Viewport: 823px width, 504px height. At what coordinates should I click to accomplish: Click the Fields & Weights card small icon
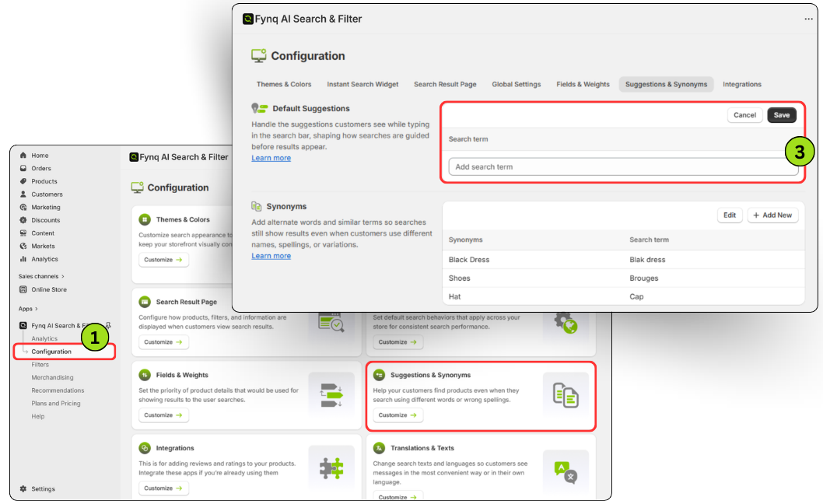coord(145,375)
